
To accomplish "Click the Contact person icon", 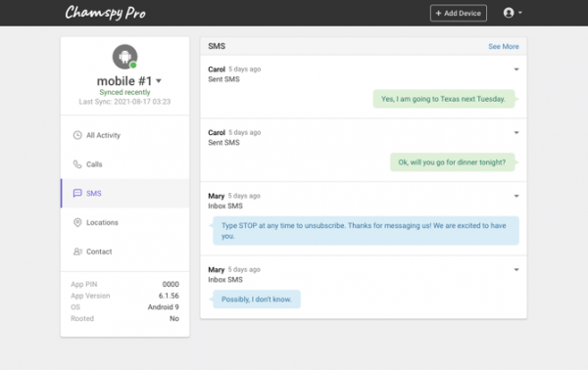I will [77, 252].
